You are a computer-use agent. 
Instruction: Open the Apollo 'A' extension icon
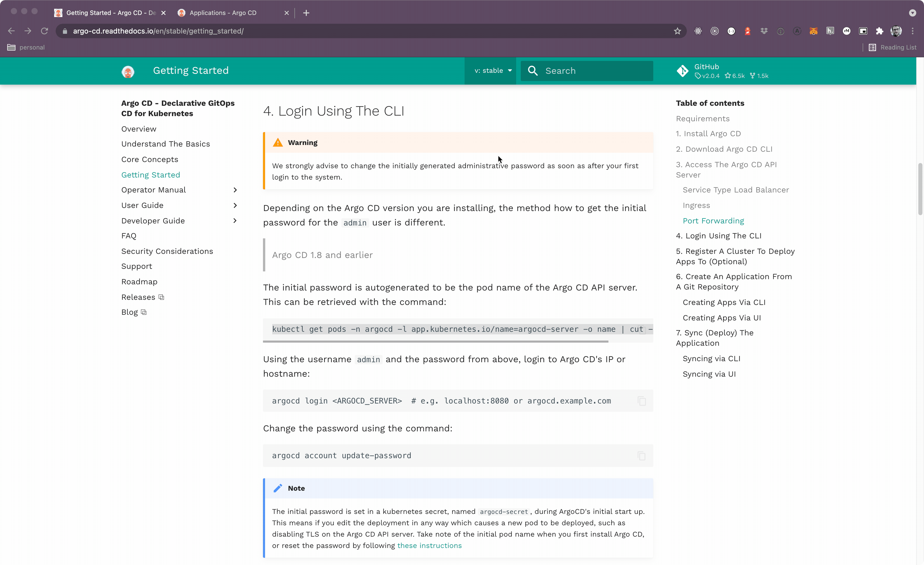797,31
